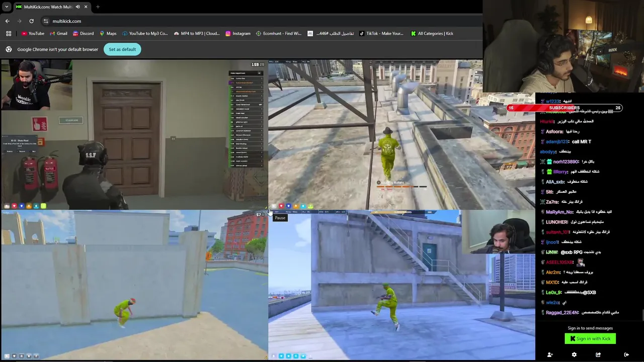Click the teal icon on top-left stream
The image size is (644, 362).
click(x=36, y=206)
